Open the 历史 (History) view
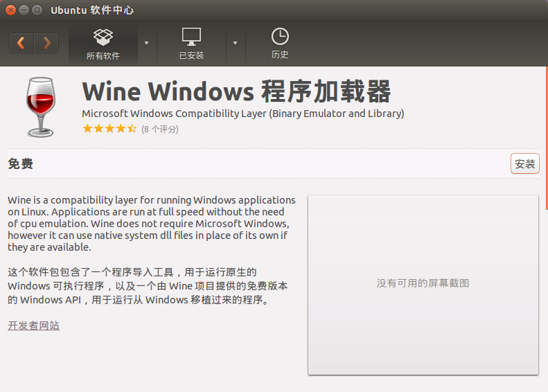548x392 pixels. [x=280, y=44]
